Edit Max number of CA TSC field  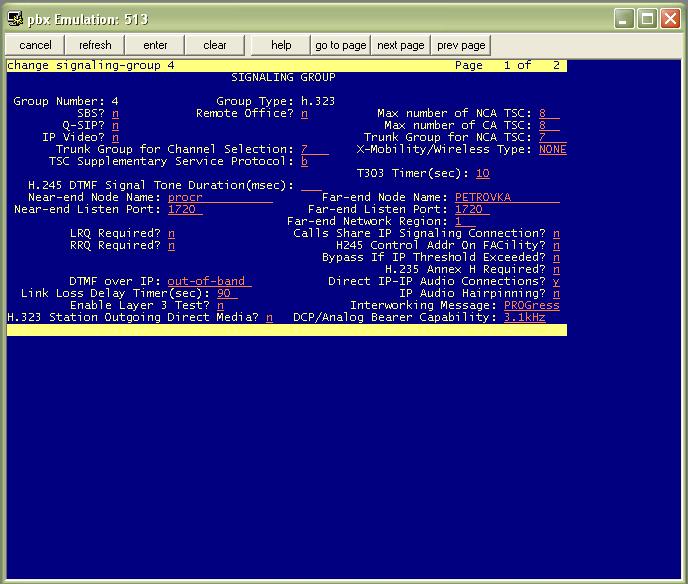click(x=549, y=125)
